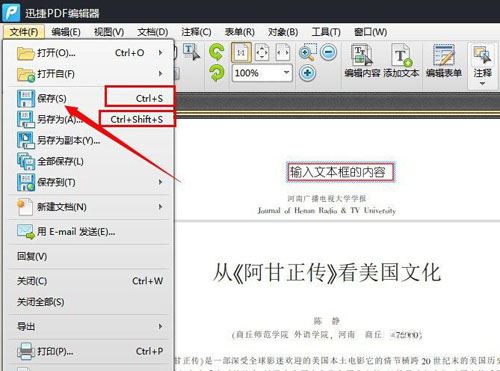
Task: Click the 打开自(F) folder icon
Action: 26,74
